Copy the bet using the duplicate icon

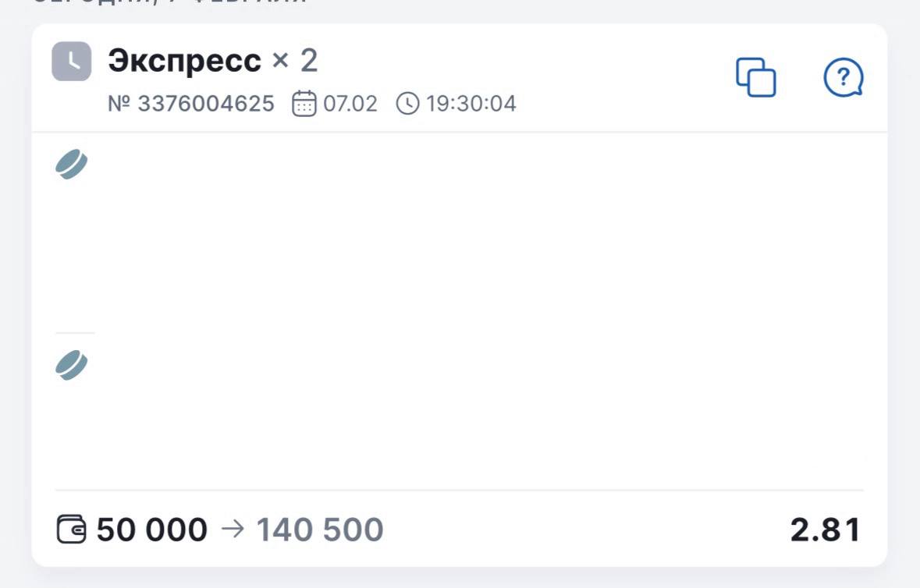[756, 77]
